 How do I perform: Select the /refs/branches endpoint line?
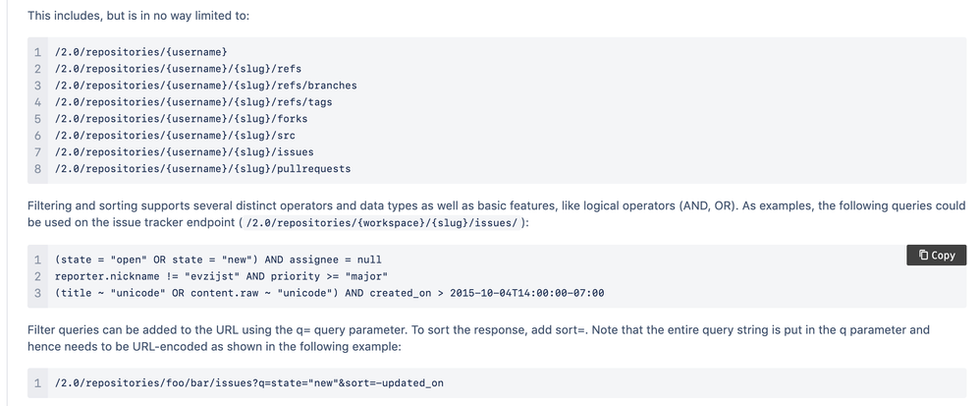205,86
